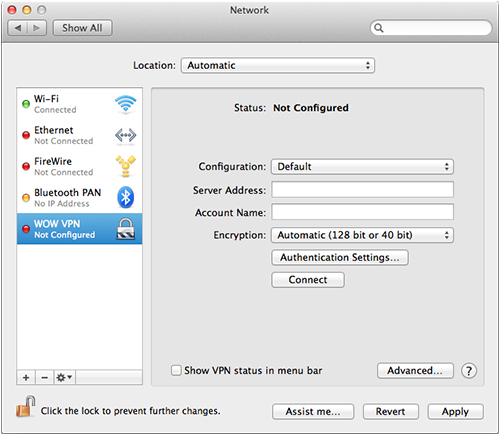Open the help question mark button
The width and height of the screenshot is (500, 435).
(469, 371)
